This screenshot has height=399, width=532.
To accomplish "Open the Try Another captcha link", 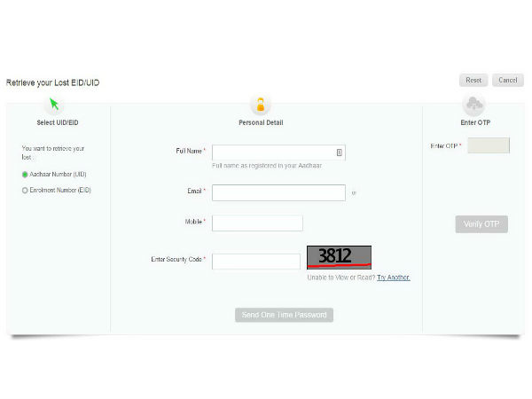I will point(393,278).
